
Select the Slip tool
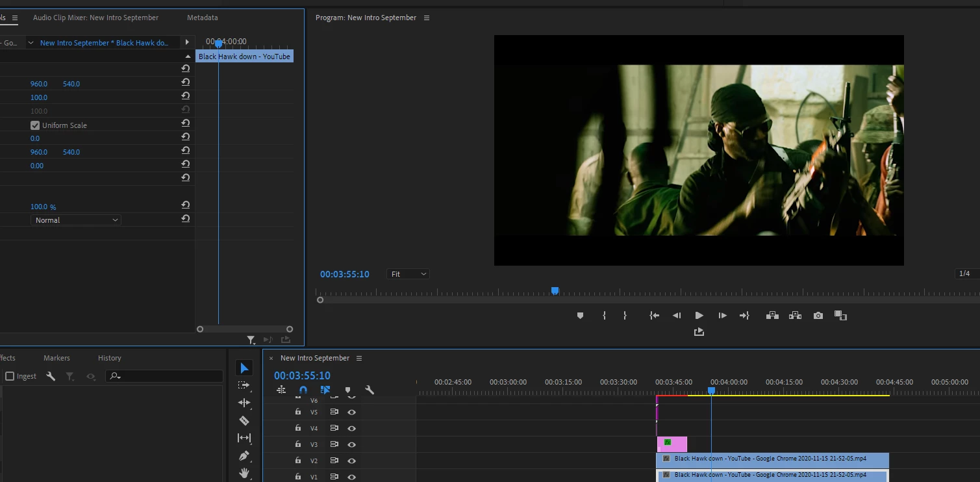coord(244,438)
